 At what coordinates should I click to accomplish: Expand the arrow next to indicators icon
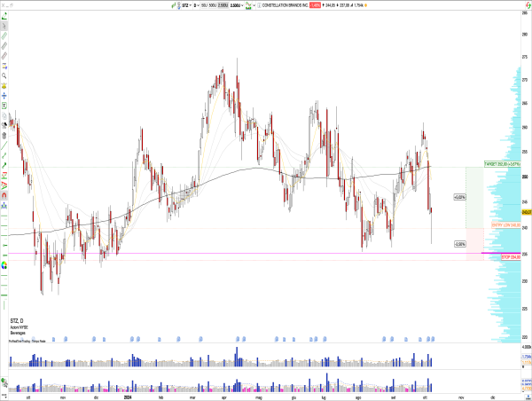tap(254, 5)
